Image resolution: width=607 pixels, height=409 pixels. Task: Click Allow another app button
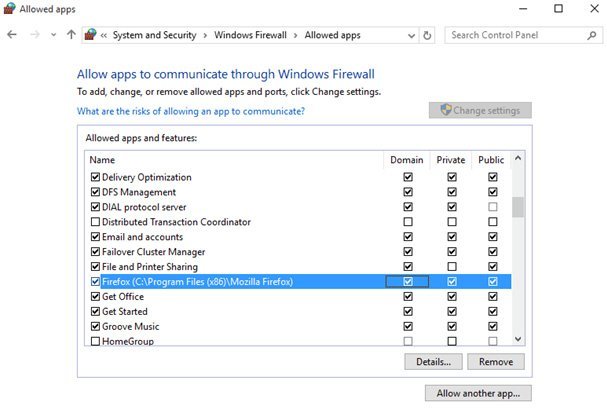coord(478,393)
